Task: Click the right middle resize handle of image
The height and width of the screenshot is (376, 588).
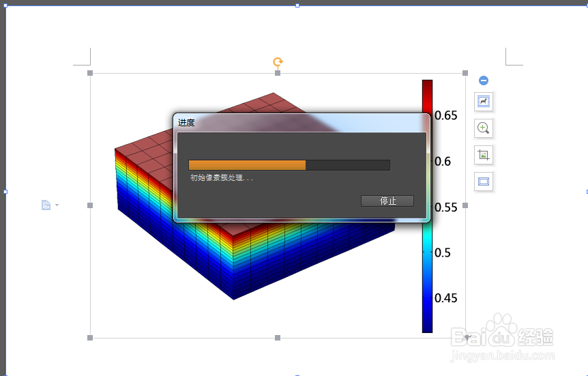Action: pos(465,205)
